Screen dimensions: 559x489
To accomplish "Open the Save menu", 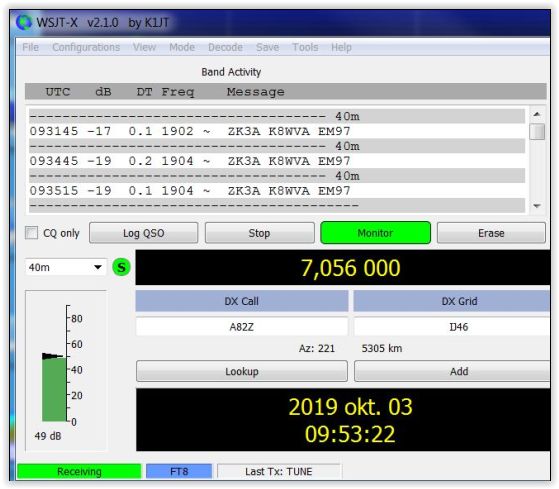I will [x=267, y=47].
